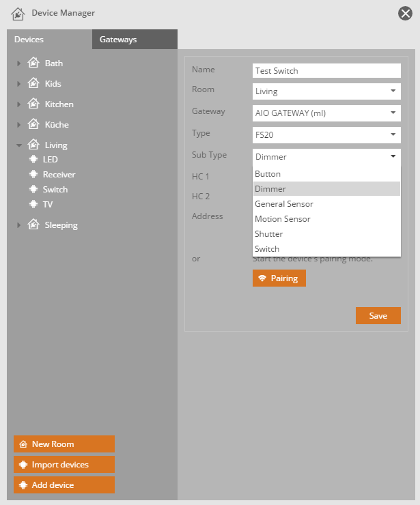The width and height of the screenshot is (420, 505).
Task: Open the Type dropdown showing FS20
Action: click(326, 135)
